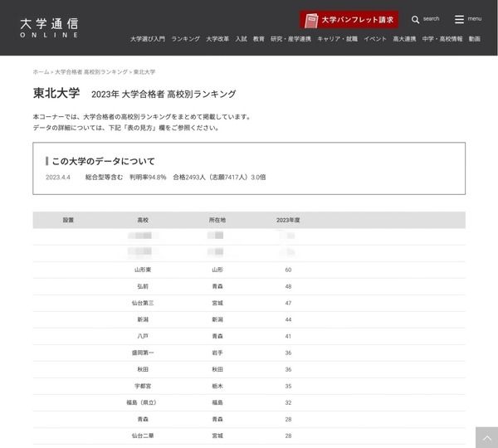Click 栃木 location in 宇都宮 row
498x448 pixels.
coord(217,386)
